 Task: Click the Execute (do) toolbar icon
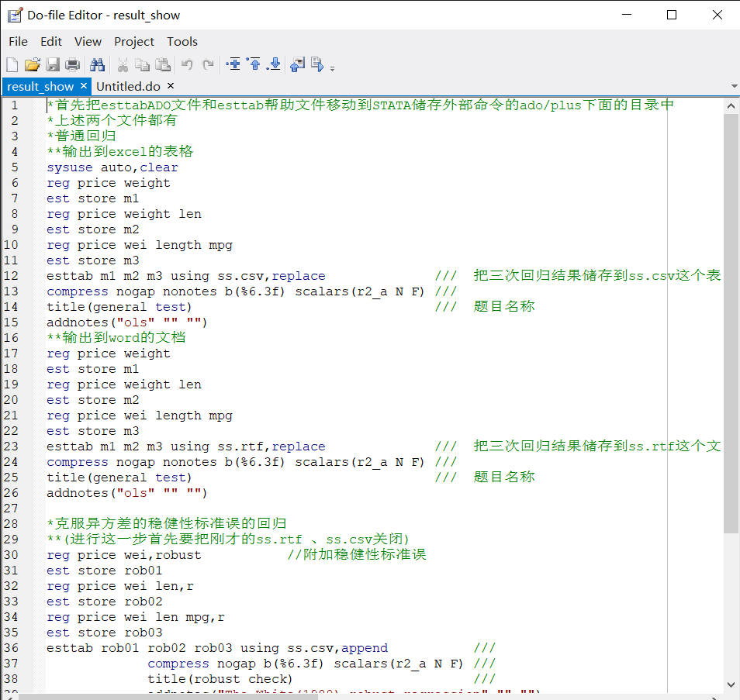click(317, 64)
